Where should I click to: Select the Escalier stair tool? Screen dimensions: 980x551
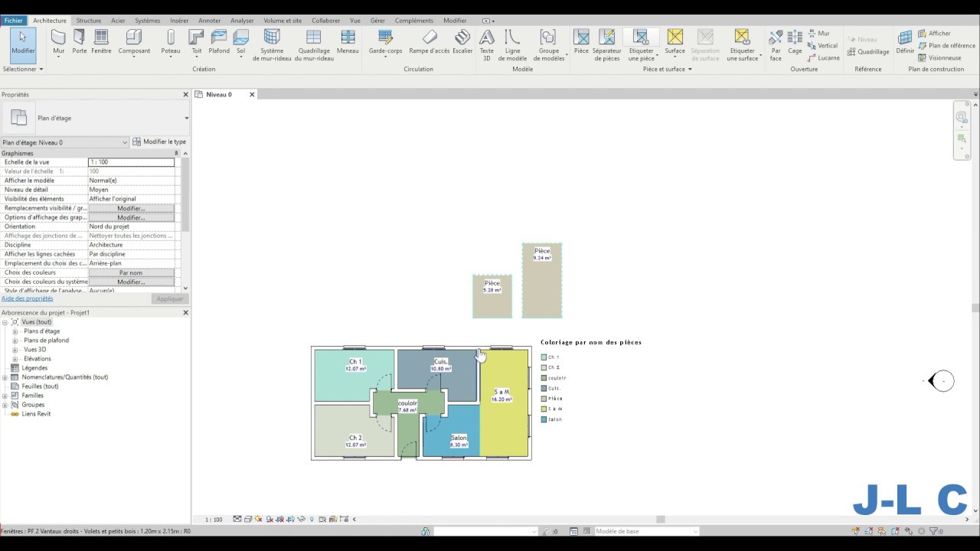[x=462, y=42]
